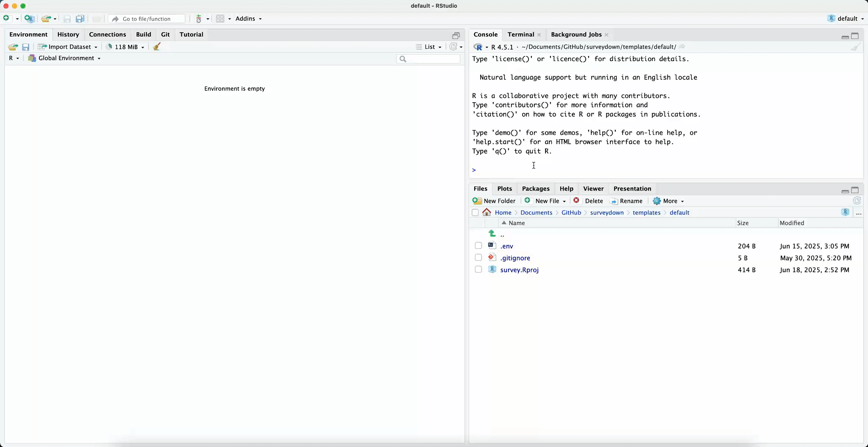The width and height of the screenshot is (868, 447).
Task: Open the Viewer tab
Action: coord(593,189)
